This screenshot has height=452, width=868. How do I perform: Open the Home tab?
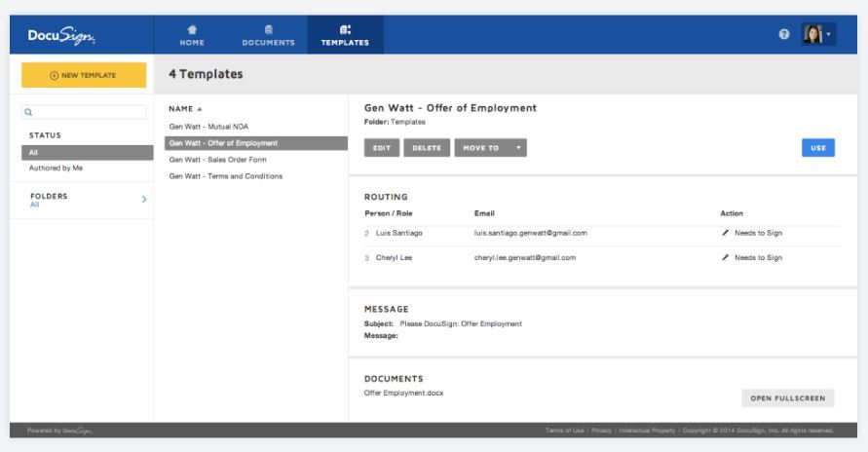pyautogui.click(x=192, y=35)
